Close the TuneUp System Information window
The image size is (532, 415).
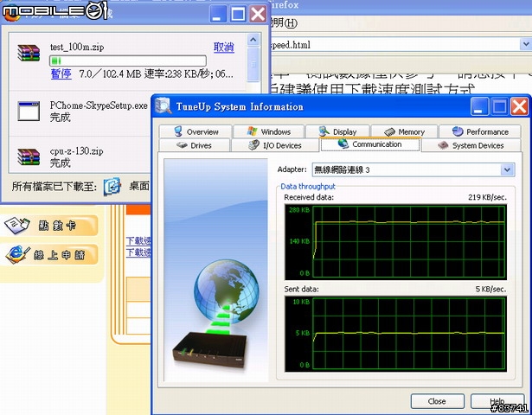[519, 106]
